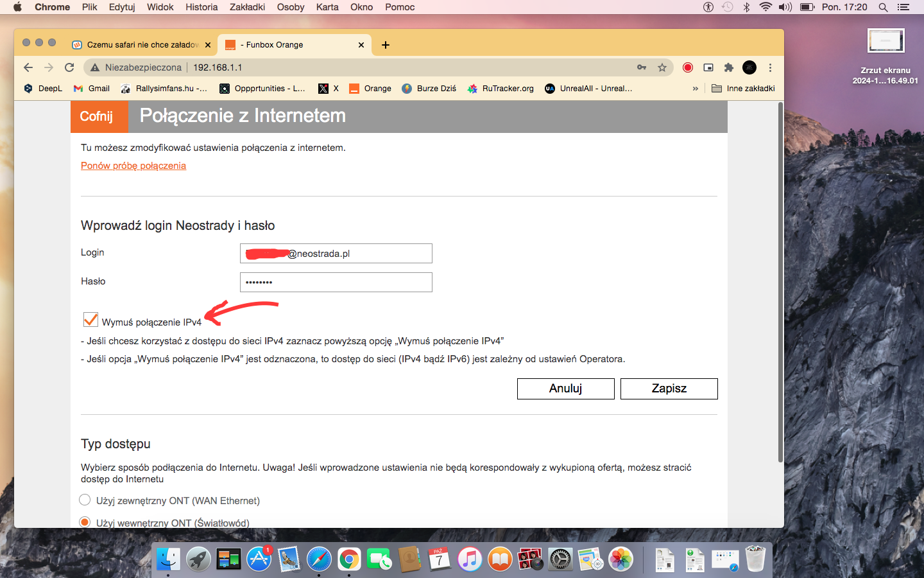Screen dimensions: 924x578
Task: Click the Ponów próbę połączenia link
Action: (133, 166)
